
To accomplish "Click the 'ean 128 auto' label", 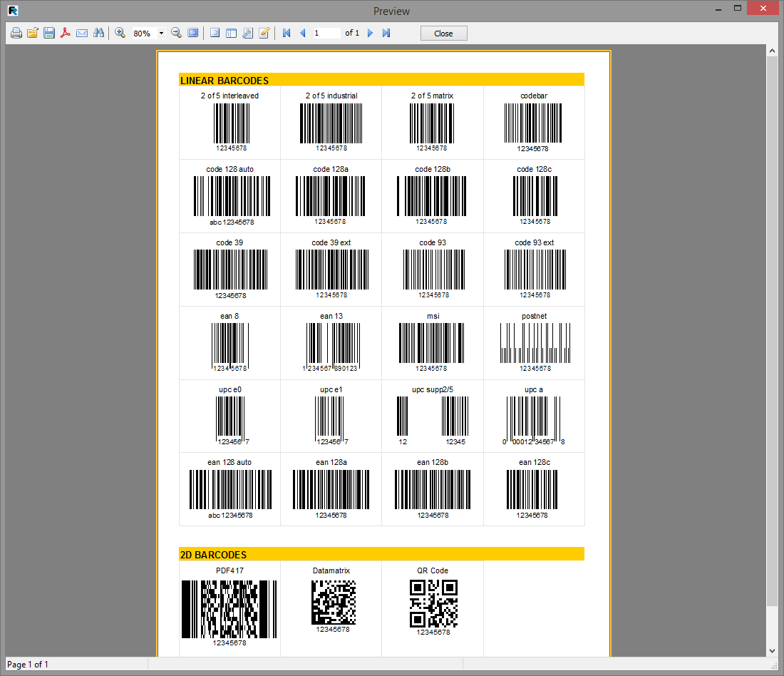I will (x=229, y=462).
